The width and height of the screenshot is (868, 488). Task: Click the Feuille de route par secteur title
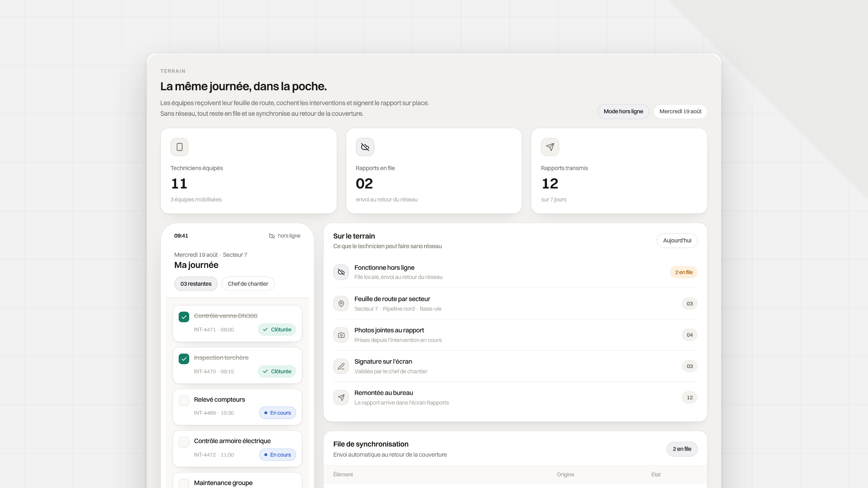[392, 299]
